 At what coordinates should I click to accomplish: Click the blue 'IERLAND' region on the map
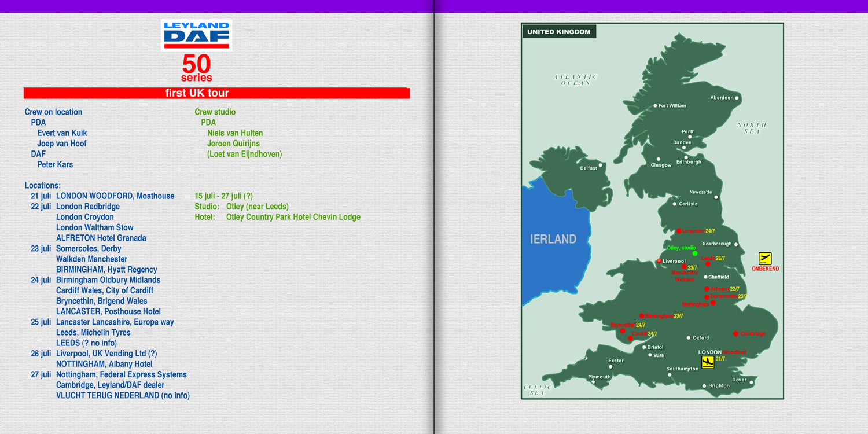tap(554, 239)
